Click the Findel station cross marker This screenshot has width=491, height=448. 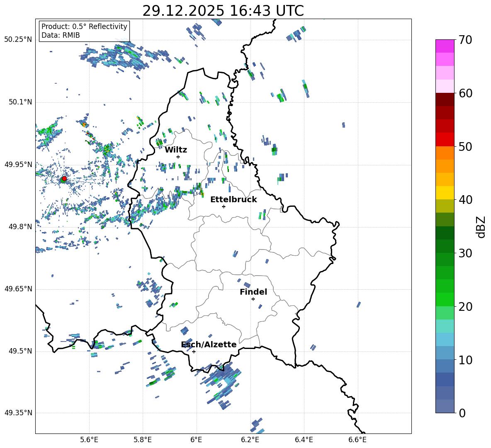[x=253, y=299]
